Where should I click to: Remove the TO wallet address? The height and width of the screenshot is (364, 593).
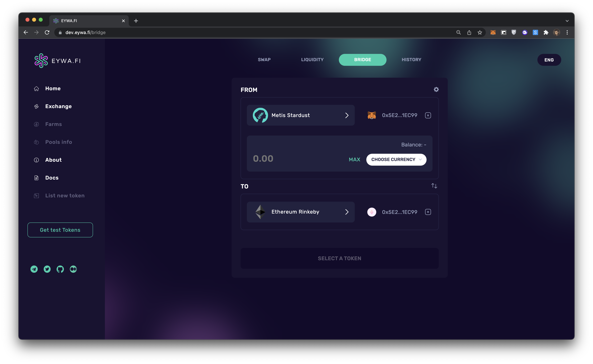[x=428, y=212]
